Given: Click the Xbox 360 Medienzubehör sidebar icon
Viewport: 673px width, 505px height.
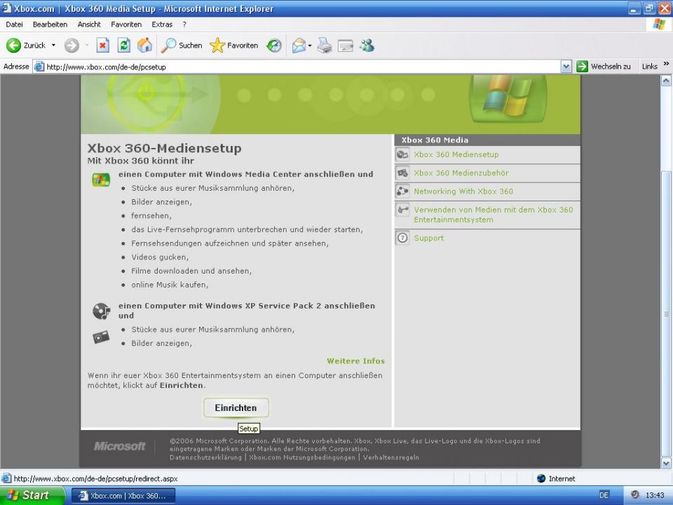Looking at the screenshot, I should pos(403,173).
